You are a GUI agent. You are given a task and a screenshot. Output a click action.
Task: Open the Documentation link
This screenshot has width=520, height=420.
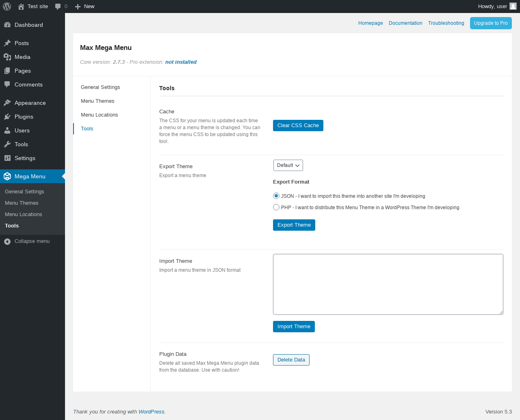coord(405,23)
